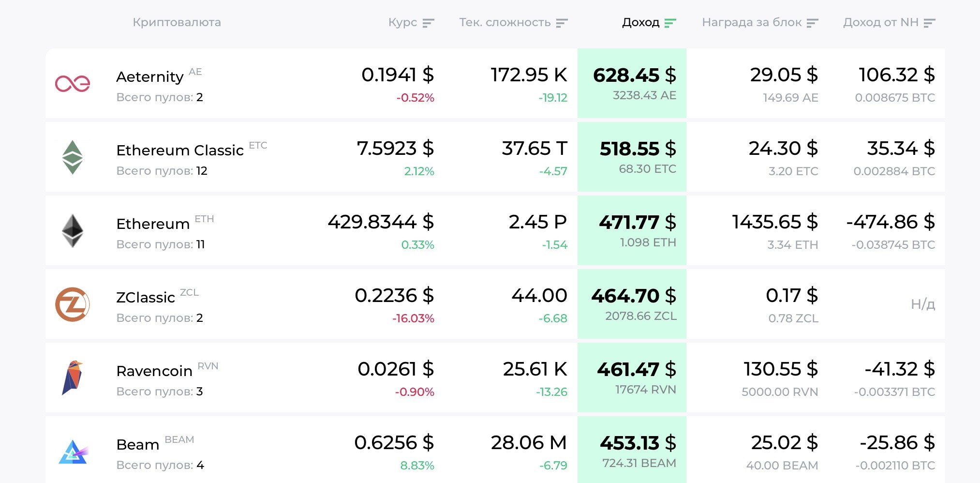Click the green Доход sort icon
This screenshot has width=980, height=483.
[x=670, y=23]
